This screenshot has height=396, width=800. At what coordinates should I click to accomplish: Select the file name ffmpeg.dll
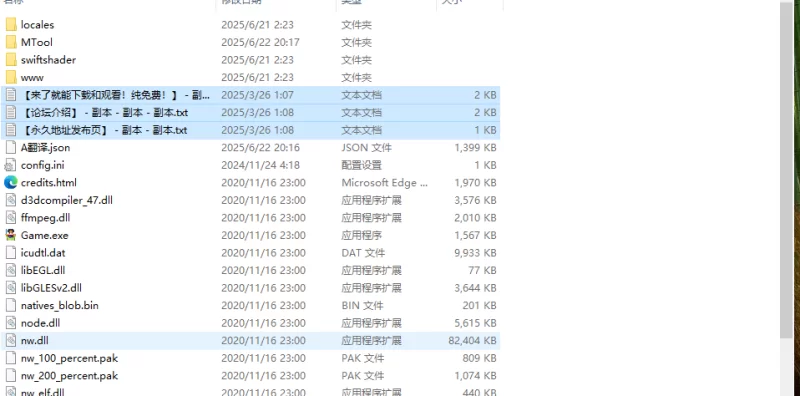click(x=45, y=217)
